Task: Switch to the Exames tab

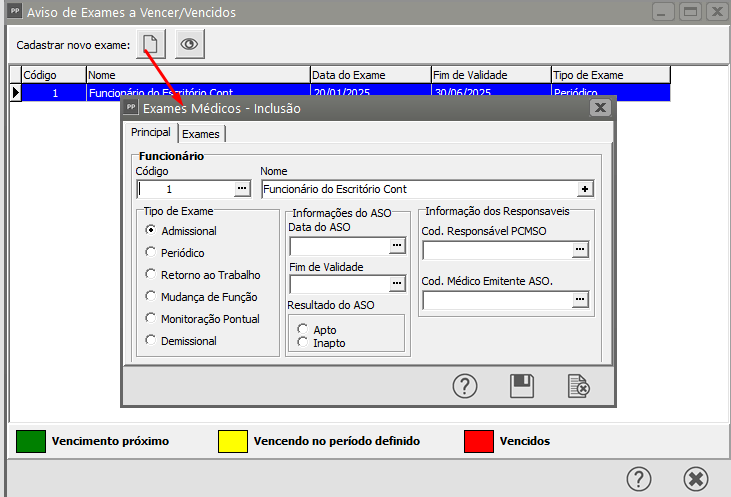Action: 201,134
